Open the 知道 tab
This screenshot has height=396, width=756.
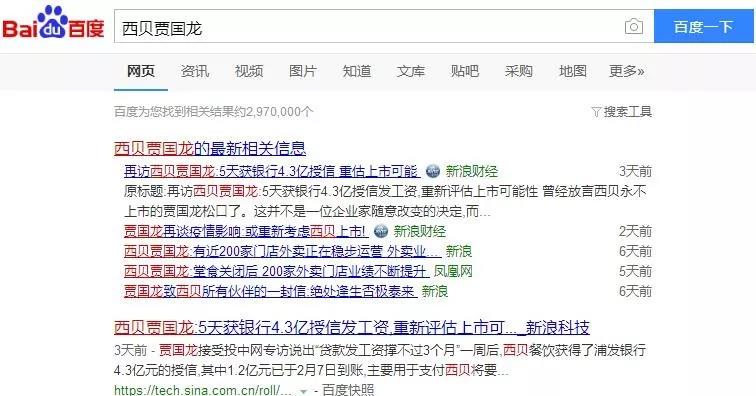point(357,71)
